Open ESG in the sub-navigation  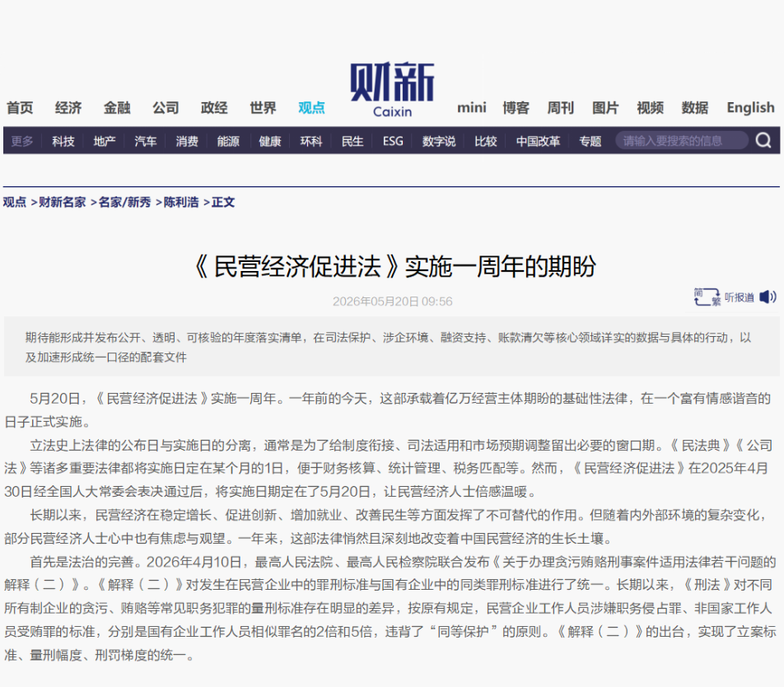(x=393, y=141)
